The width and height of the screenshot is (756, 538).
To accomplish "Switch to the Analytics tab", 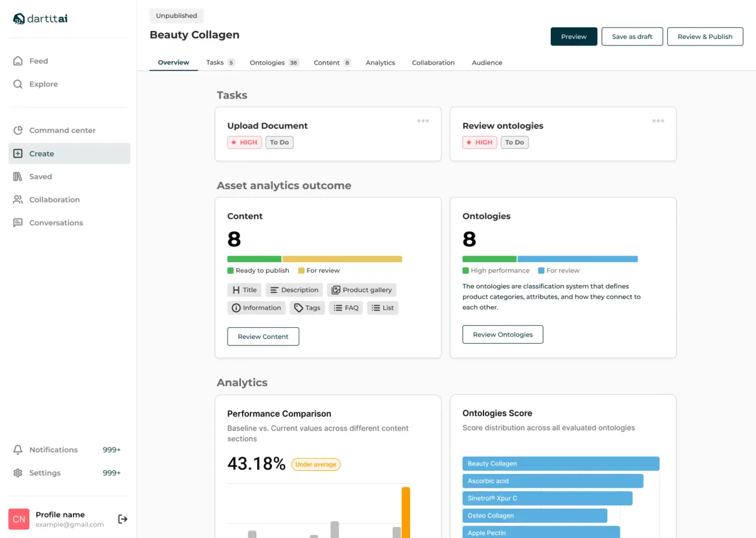I will click(x=380, y=62).
